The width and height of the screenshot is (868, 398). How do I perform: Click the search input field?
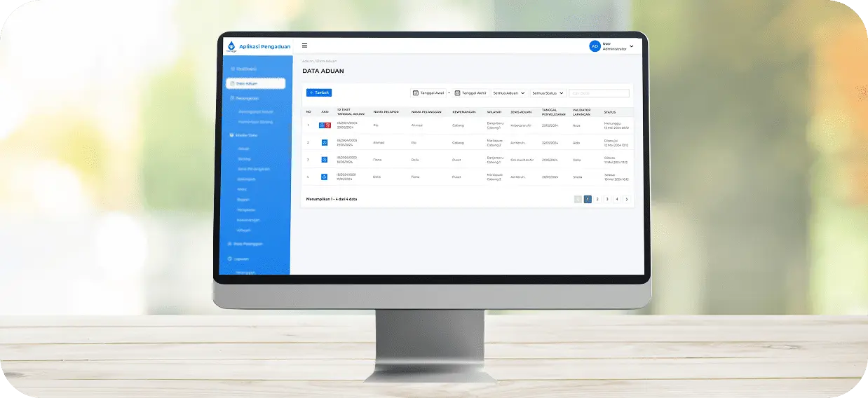[x=599, y=92]
